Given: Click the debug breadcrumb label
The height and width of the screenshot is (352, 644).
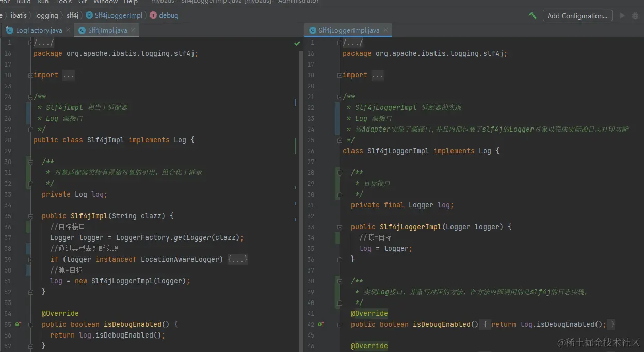Looking at the screenshot, I should tap(168, 15).
